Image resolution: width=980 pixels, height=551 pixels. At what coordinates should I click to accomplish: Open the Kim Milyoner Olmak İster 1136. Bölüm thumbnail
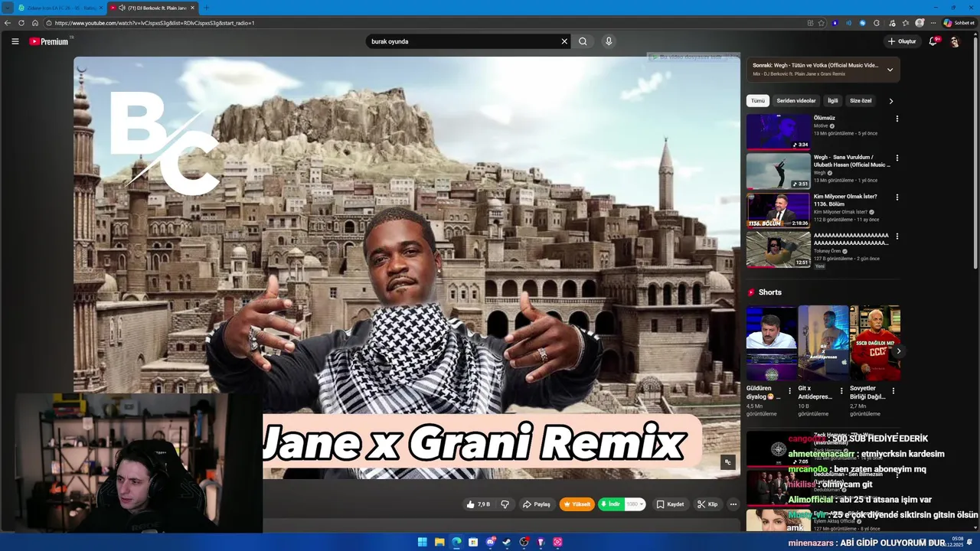[x=778, y=210]
